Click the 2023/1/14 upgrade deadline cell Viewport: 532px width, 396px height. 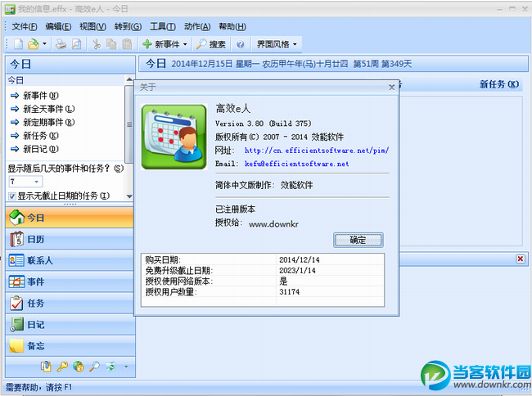[x=297, y=270]
